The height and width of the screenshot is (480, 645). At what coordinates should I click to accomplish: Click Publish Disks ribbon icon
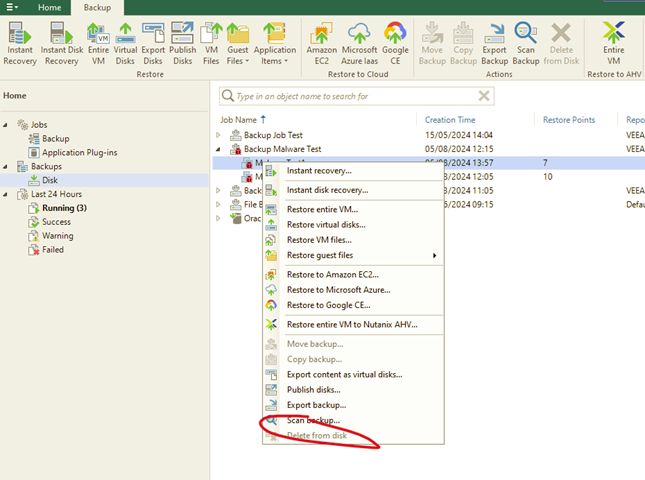pyautogui.click(x=183, y=43)
